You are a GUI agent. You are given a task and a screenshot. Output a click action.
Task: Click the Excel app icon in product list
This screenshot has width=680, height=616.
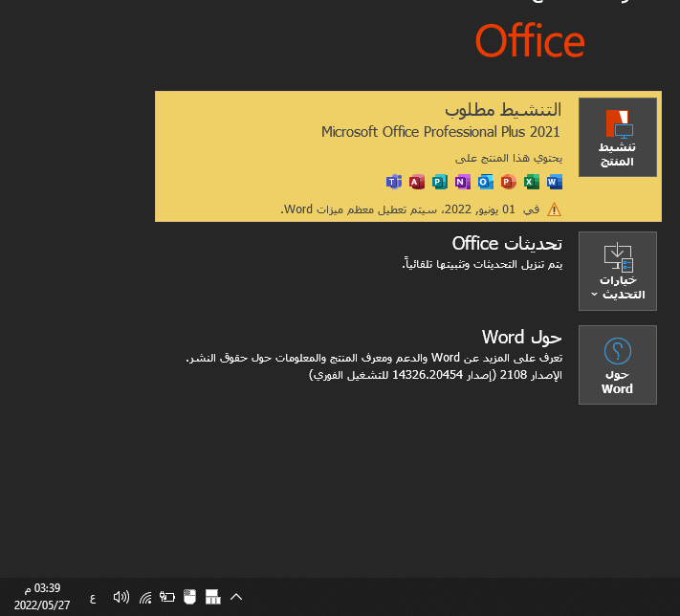531,182
